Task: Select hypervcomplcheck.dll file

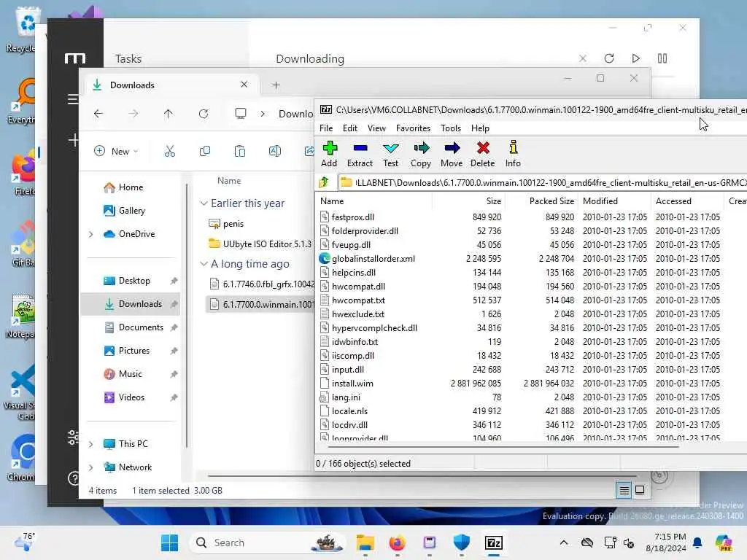Action: click(374, 328)
